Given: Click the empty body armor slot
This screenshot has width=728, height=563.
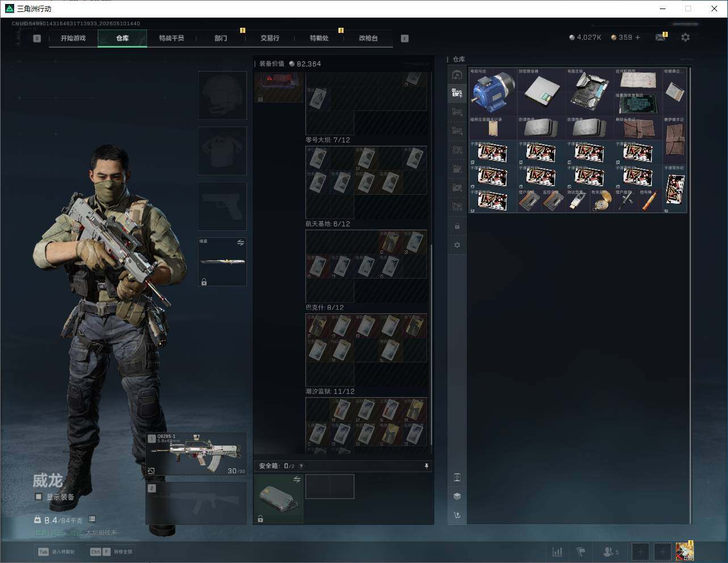Looking at the screenshot, I should pyautogui.click(x=222, y=151).
